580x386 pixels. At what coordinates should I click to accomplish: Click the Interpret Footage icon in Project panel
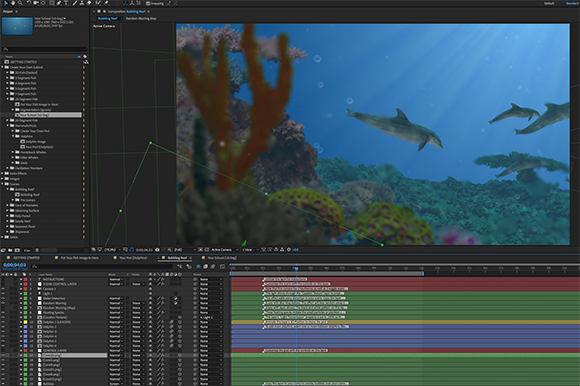point(4,250)
